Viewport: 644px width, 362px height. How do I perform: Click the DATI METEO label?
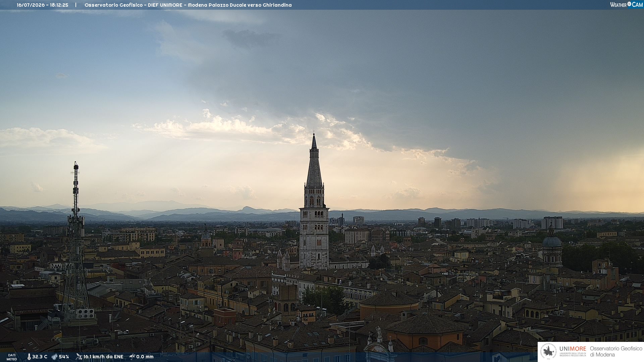coord(12,357)
